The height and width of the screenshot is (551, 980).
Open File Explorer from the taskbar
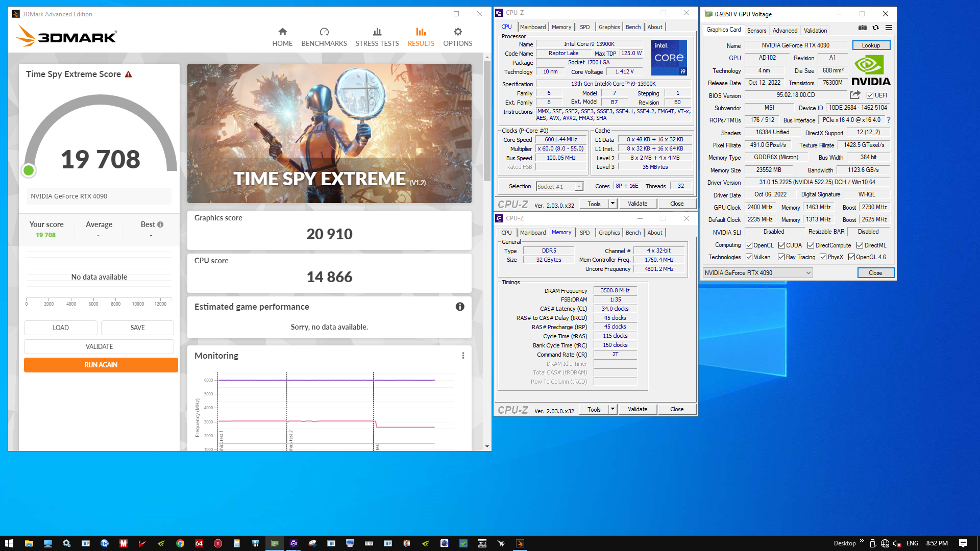point(29,543)
